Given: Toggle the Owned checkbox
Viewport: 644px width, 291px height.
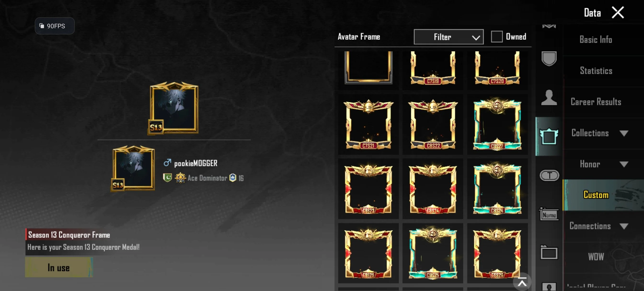Looking at the screenshot, I should [x=497, y=37].
